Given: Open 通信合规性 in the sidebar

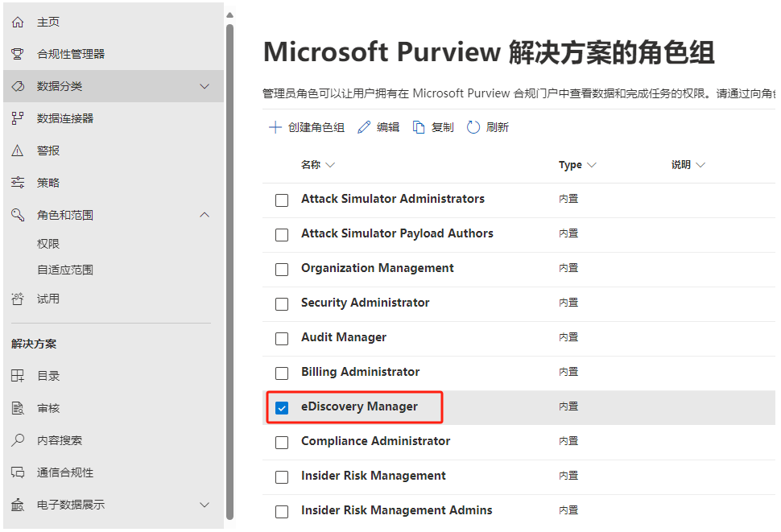Looking at the screenshot, I should (65, 472).
